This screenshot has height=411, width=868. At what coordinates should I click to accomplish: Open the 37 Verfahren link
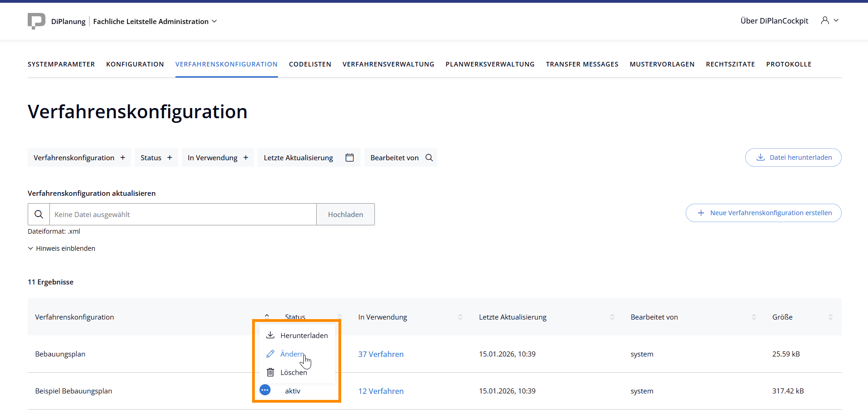381,354
